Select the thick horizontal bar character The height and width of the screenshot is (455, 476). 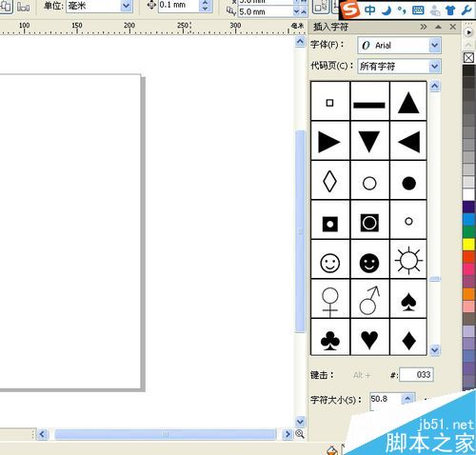point(369,101)
